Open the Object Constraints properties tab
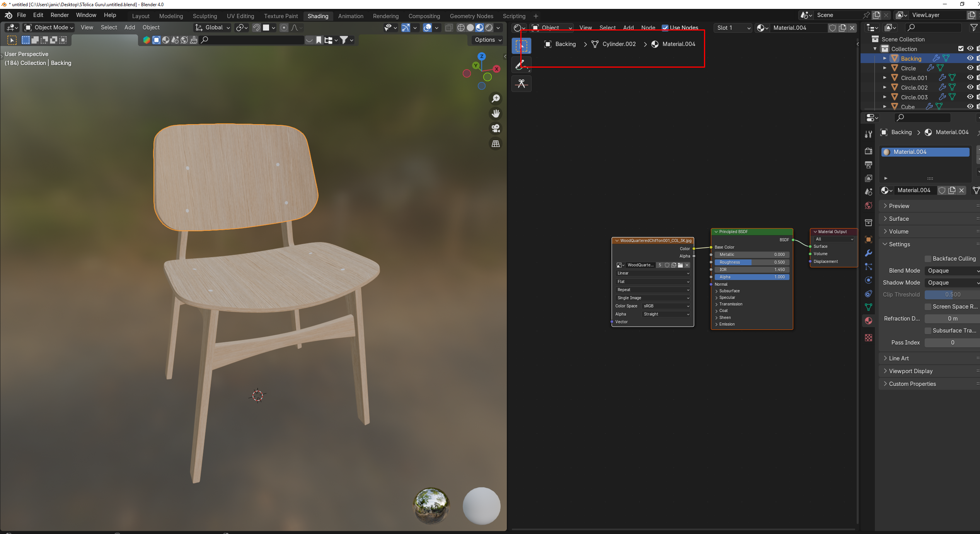This screenshot has width=980, height=534. tap(868, 293)
